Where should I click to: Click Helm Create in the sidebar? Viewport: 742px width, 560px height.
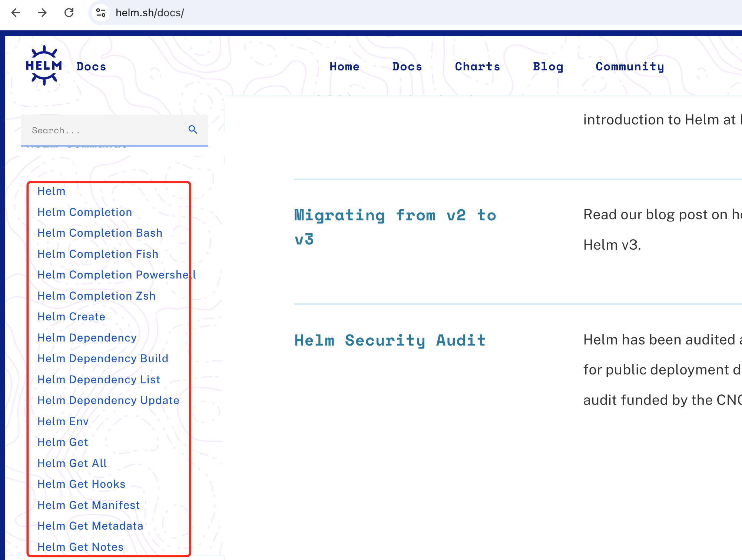coord(72,317)
